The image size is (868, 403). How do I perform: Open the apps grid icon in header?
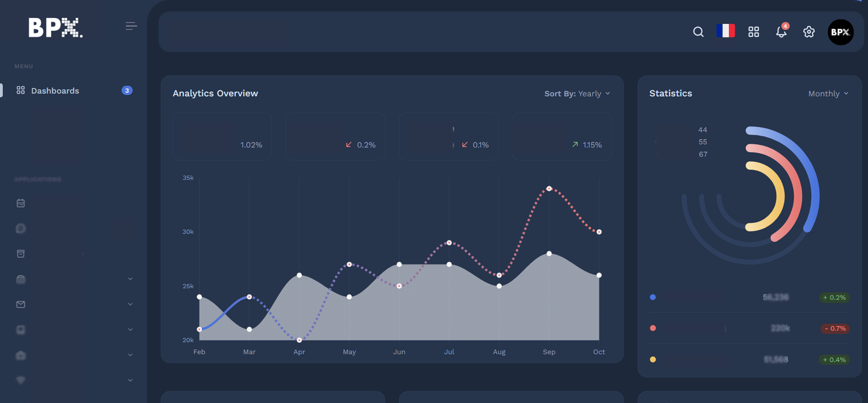point(754,32)
